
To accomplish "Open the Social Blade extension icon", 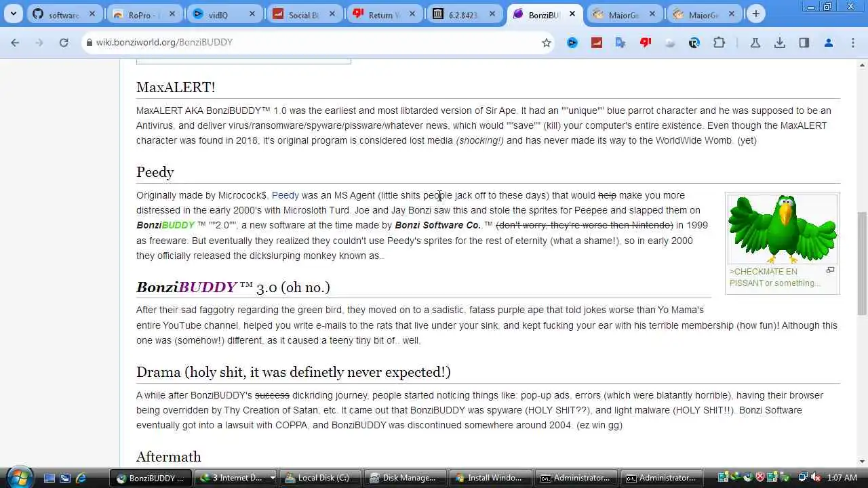I will (597, 42).
